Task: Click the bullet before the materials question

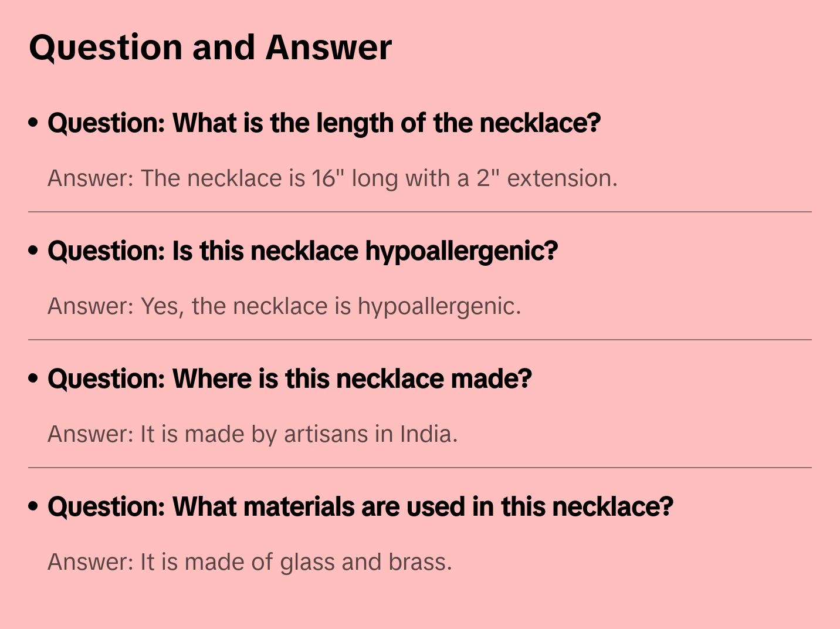Action: (33, 507)
